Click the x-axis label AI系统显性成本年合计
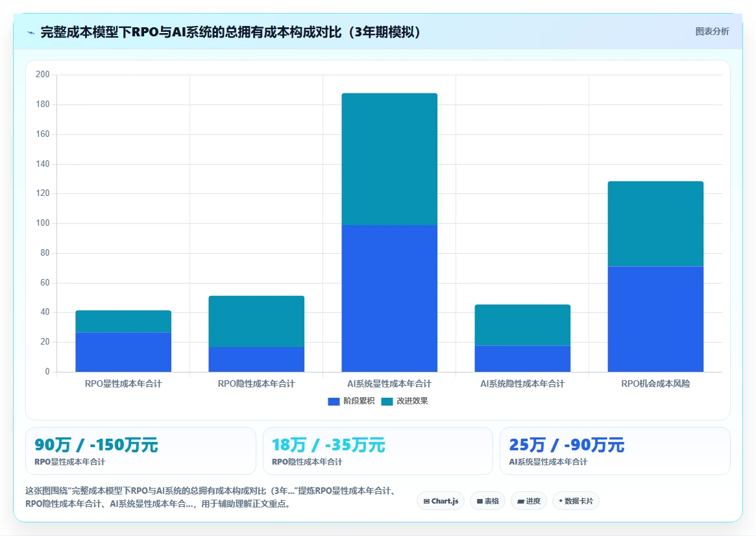756x536 pixels. pos(389,384)
